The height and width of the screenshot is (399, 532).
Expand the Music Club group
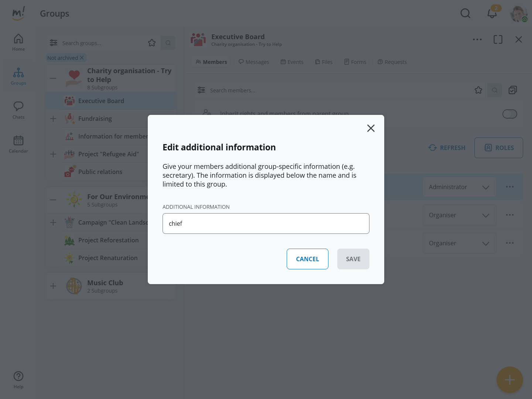point(53,286)
